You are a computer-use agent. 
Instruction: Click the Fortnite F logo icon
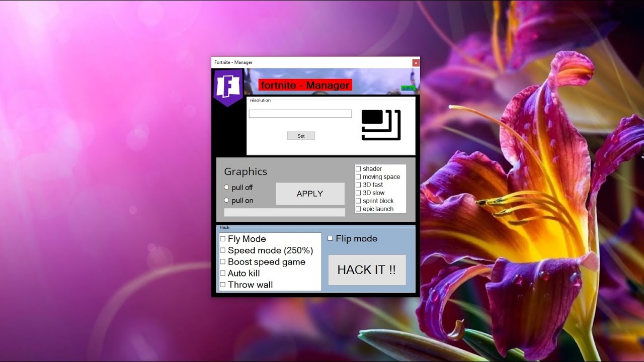(228, 87)
